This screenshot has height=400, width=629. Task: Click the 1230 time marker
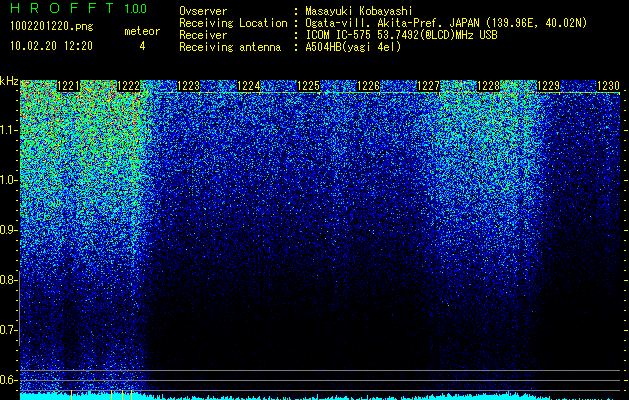608,86
